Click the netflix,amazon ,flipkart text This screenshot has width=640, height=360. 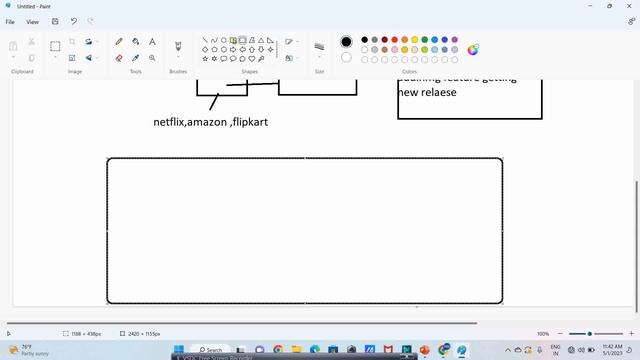pyautogui.click(x=211, y=122)
